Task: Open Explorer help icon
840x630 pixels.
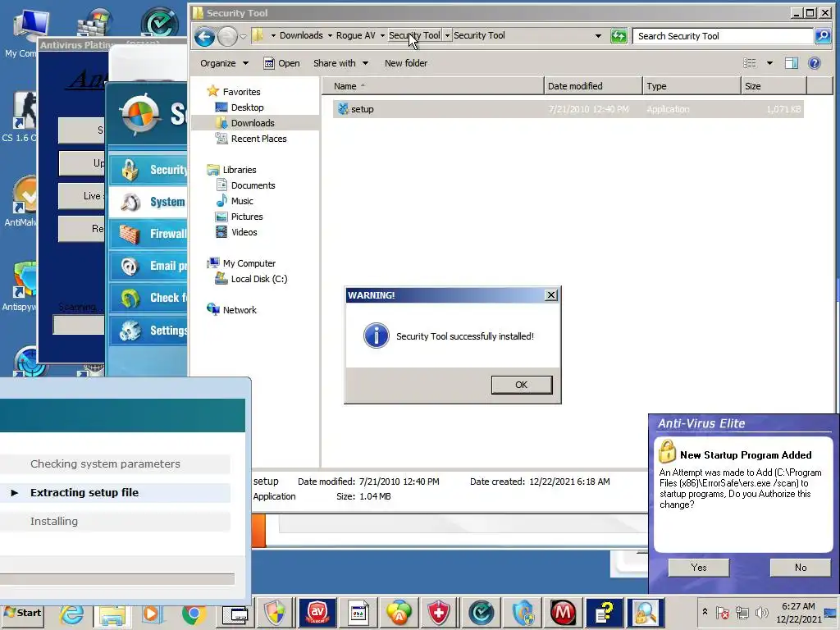Action: 815,63
